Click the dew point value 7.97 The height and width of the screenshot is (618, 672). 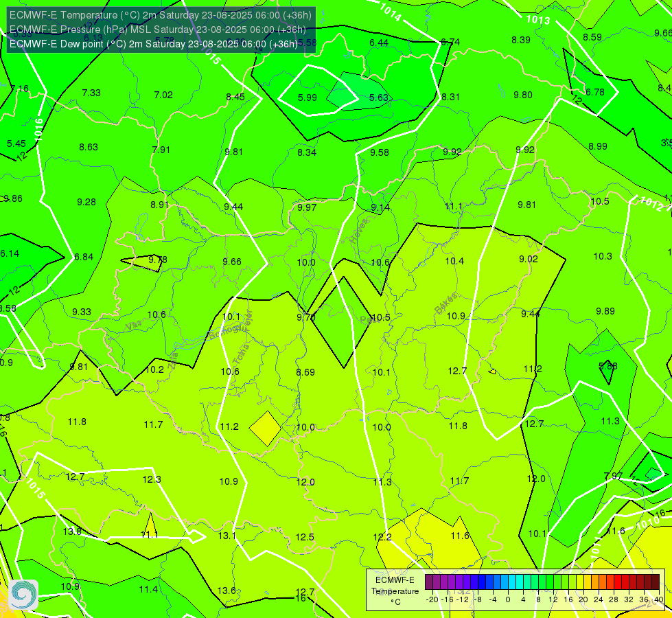[613, 476]
